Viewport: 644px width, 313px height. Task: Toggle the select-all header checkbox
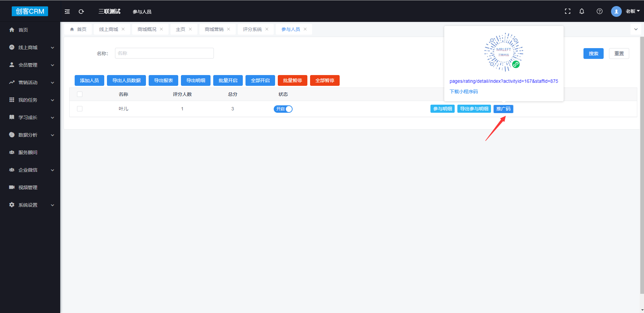point(80,94)
